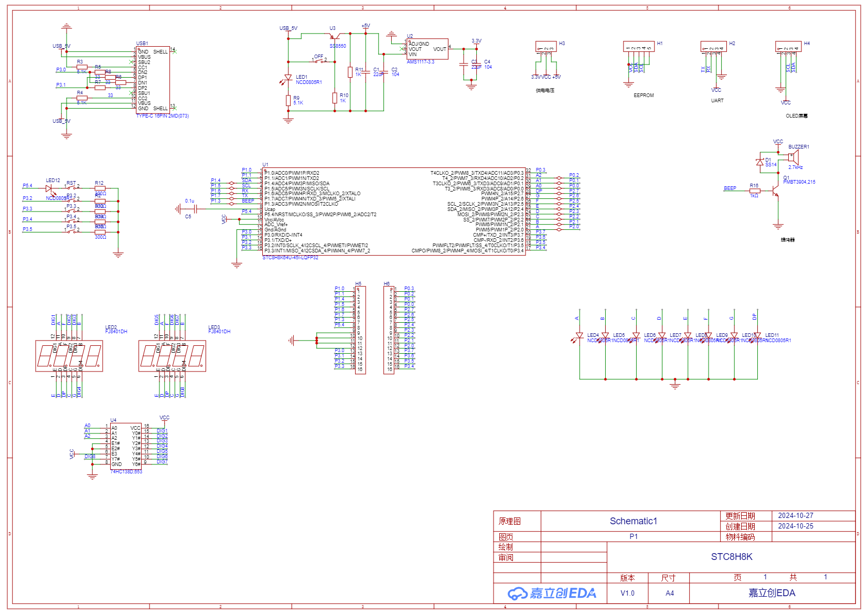Click the LED2 FJ8401DH seven-segment display

point(69,356)
